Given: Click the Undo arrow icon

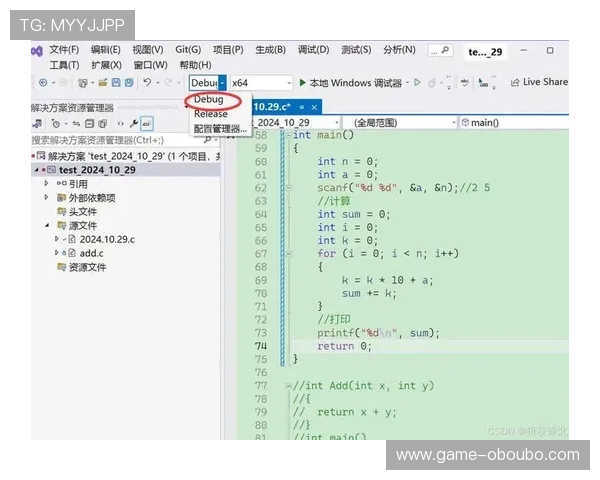Looking at the screenshot, I should (x=147, y=83).
